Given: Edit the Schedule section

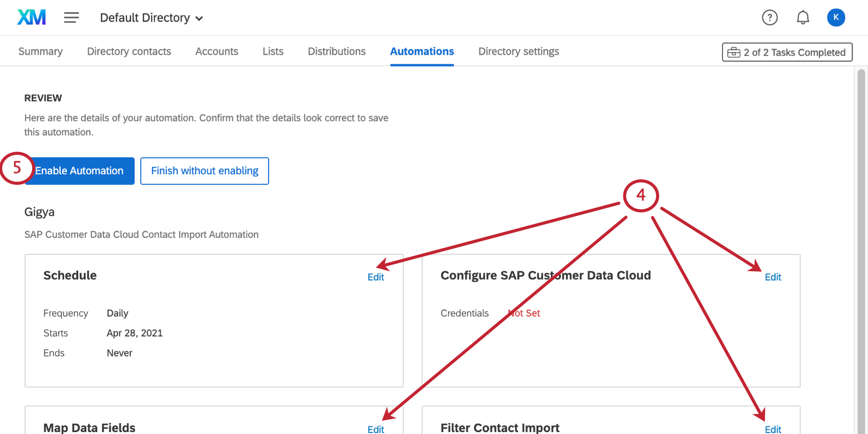Looking at the screenshot, I should pyautogui.click(x=376, y=277).
